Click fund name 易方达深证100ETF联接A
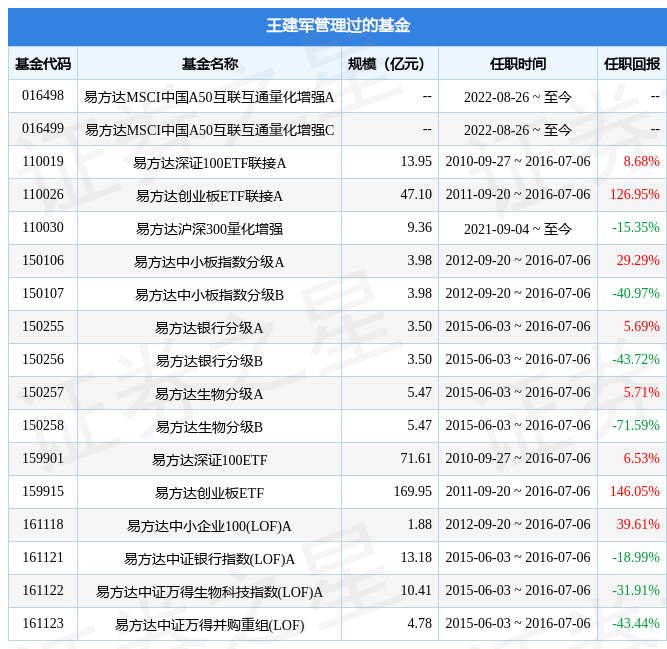The height and width of the screenshot is (649, 667). [x=209, y=163]
